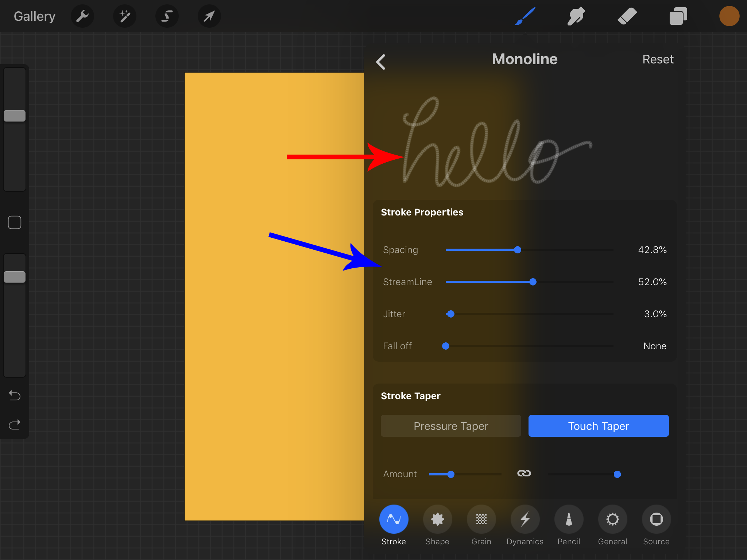Activate the Selection tool icon
The image size is (747, 560).
coord(167,16)
